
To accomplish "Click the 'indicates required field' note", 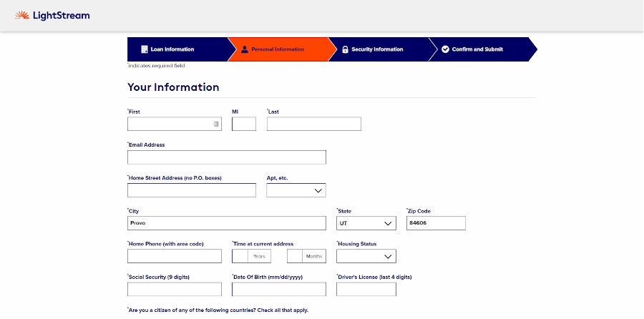I will click(x=156, y=66).
